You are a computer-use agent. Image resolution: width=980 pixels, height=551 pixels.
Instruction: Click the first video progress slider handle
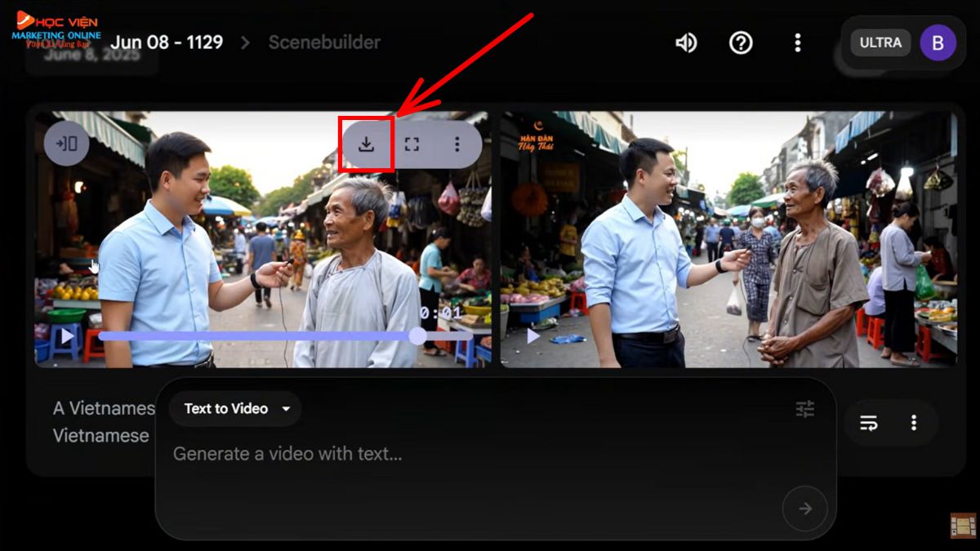(x=418, y=335)
